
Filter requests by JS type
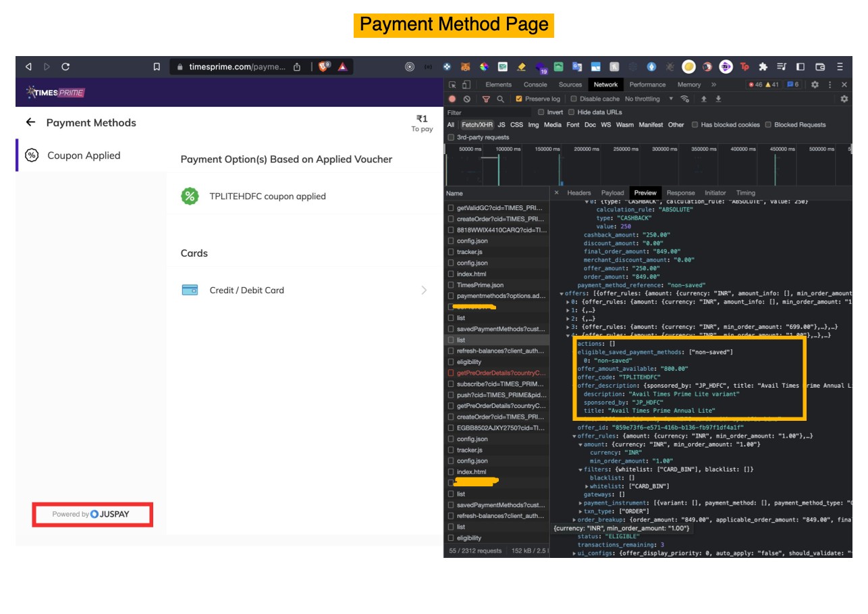(501, 125)
